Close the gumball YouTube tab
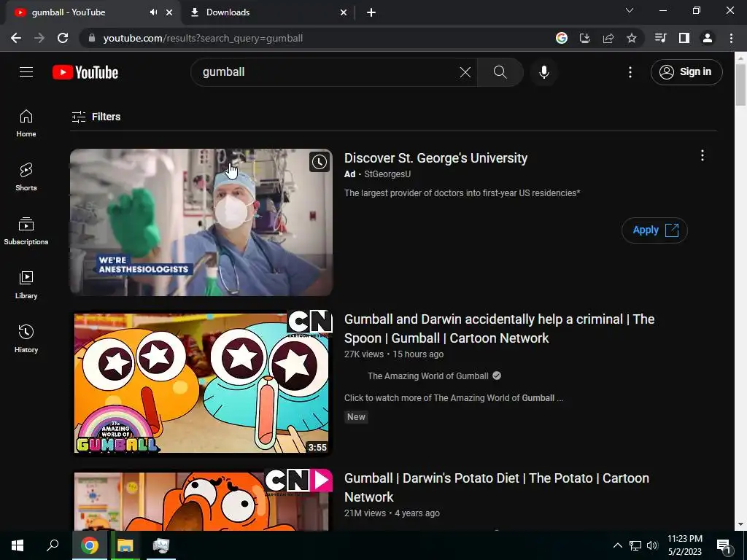Viewport: 747px width, 560px height. pos(169,12)
